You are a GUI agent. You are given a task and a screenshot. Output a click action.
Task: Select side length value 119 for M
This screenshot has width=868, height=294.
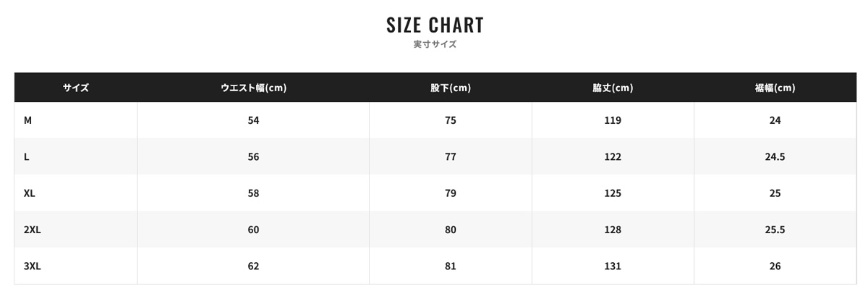point(613,120)
